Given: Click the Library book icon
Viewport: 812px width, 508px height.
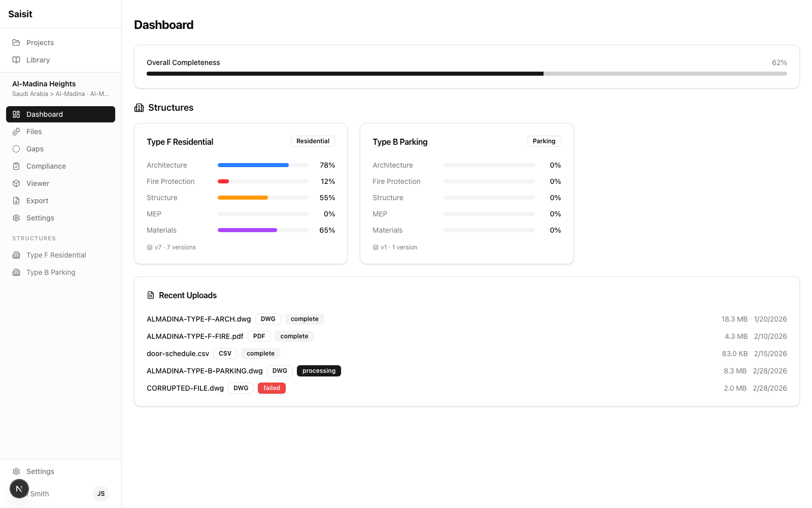Looking at the screenshot, I should pyautogui.click(x=16, y=60).
